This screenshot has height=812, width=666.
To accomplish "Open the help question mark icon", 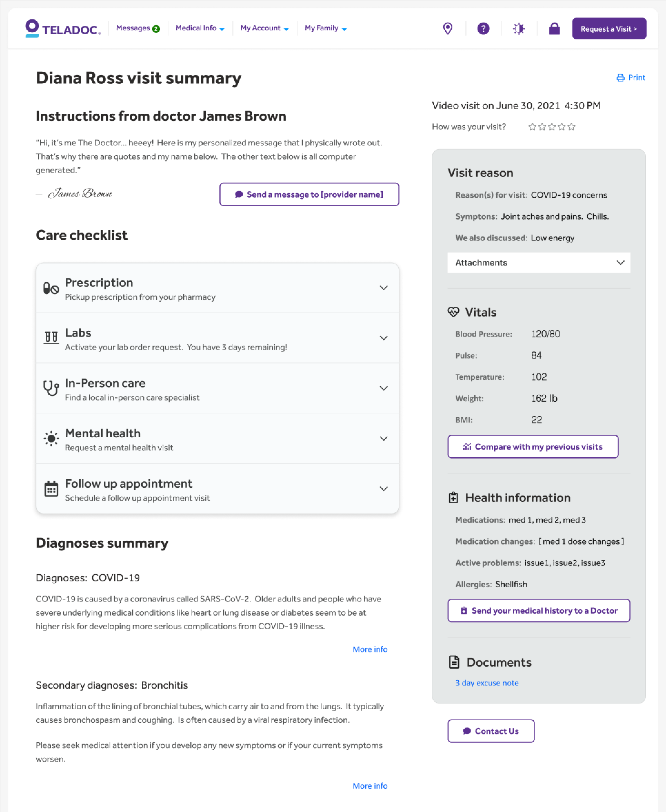I will tap(483, 28).
